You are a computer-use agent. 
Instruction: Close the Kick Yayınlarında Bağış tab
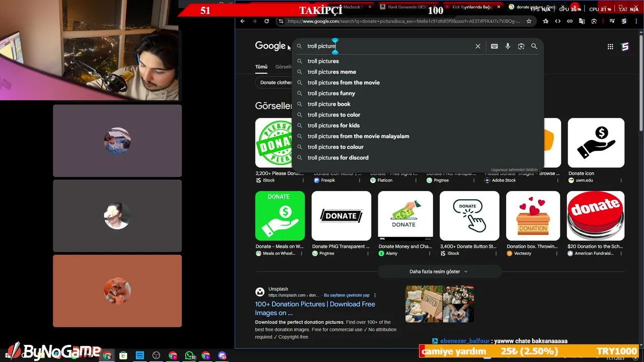tap(499, 7)
